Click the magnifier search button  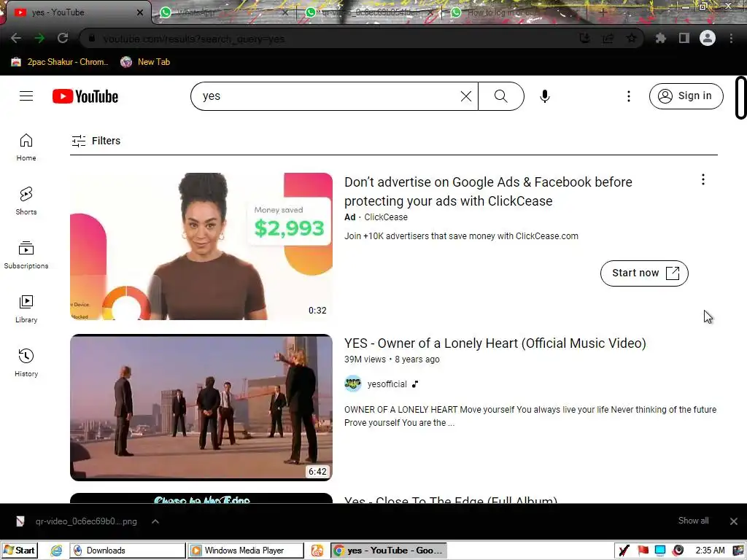(x=500, y=96)
